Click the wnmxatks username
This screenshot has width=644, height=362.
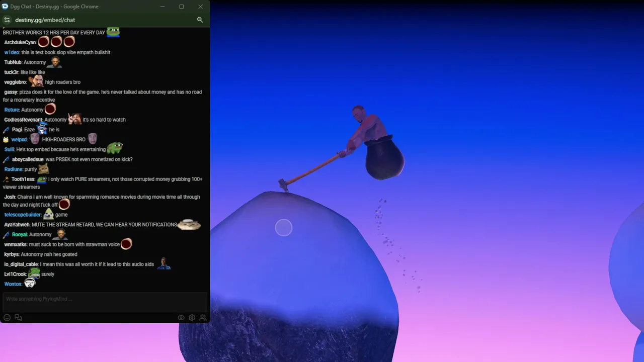16,244
